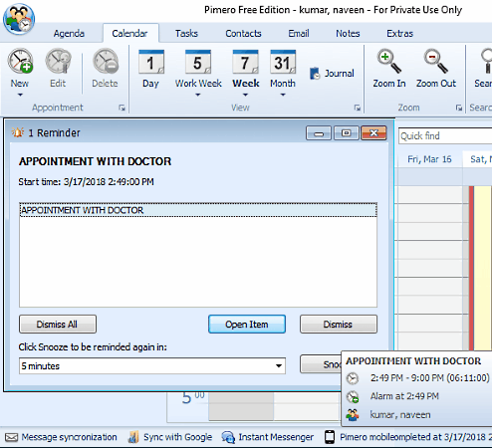492x448 pixels.
Task: Click the Open Item button
Action: (247, 325)
